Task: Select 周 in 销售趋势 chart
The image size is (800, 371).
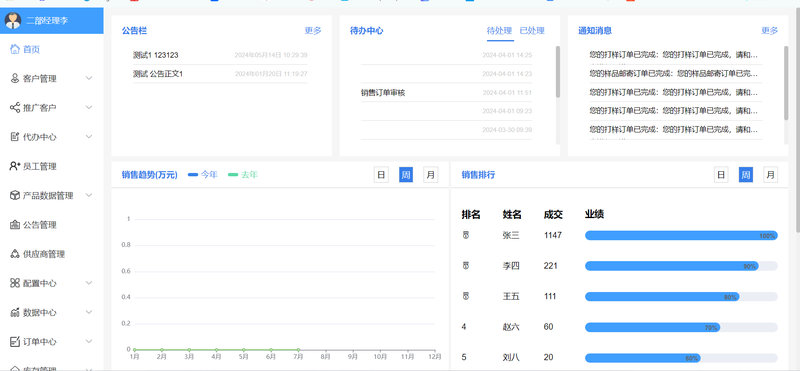Action: [x=406, y=175]
